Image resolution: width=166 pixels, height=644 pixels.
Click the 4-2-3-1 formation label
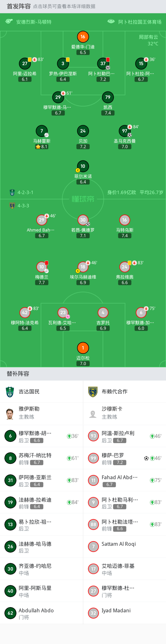tap(25, 193)
